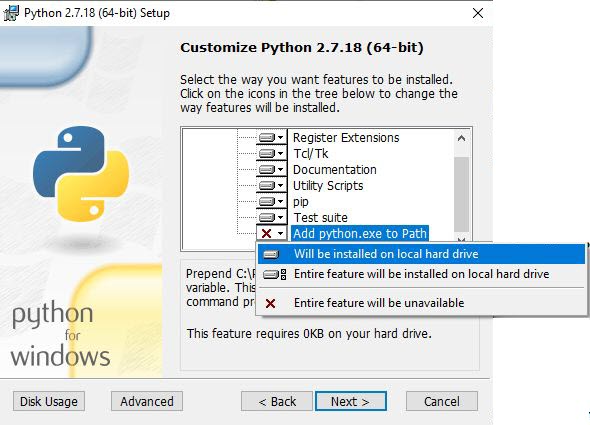The image size is (590, 425).
Task: Click red X dropdown beside Add python.exe to Path
Action: click(x=271, y=234)
